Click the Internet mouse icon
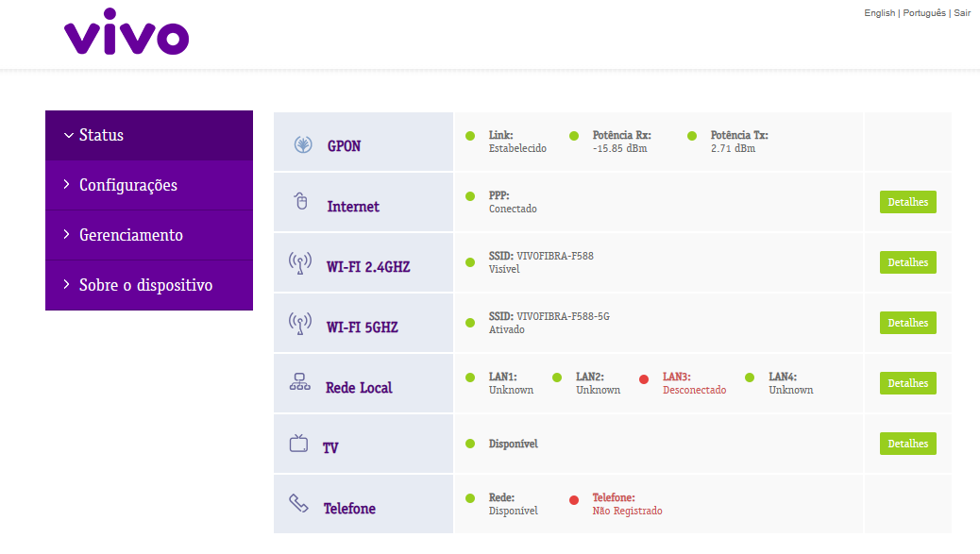Image resolution: width=980 pixels, height=554 pixels. point(301,201)
